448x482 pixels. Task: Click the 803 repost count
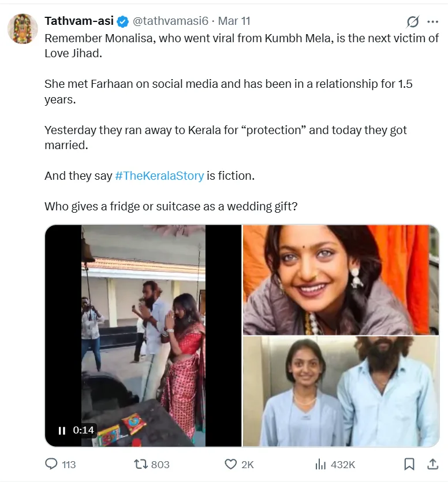click(160, 465)
